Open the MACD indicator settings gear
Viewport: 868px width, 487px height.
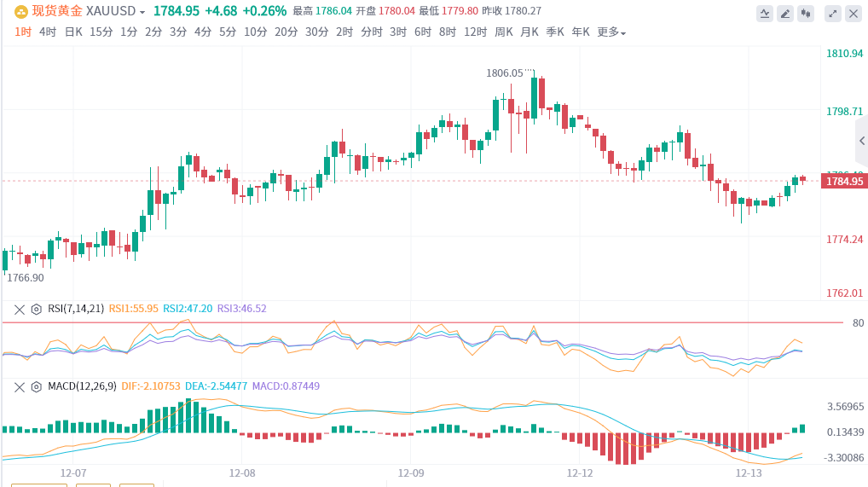[x=36, y=386]
